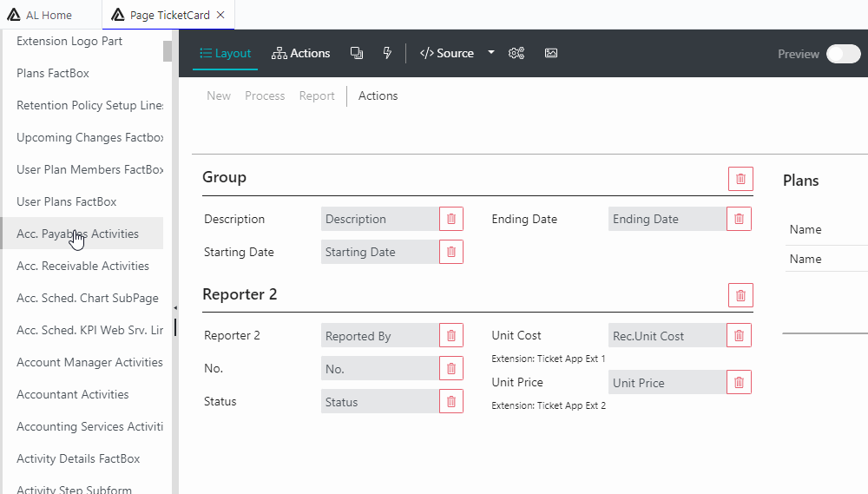Click the image icon in toolbar
This screenshot has height=494, width=868.
coord(551,53)
